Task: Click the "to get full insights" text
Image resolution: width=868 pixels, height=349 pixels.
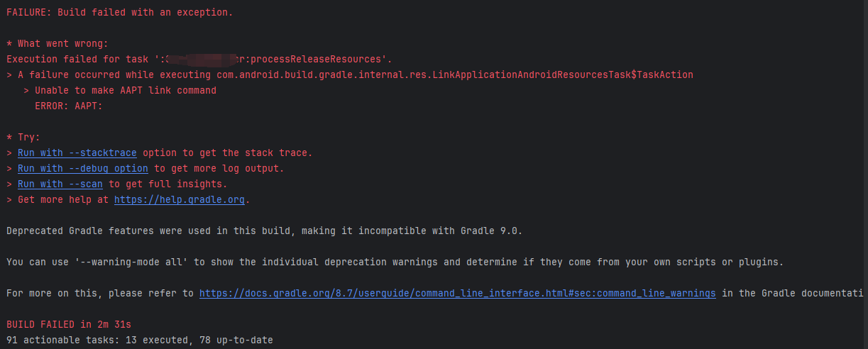Action: 167,184
